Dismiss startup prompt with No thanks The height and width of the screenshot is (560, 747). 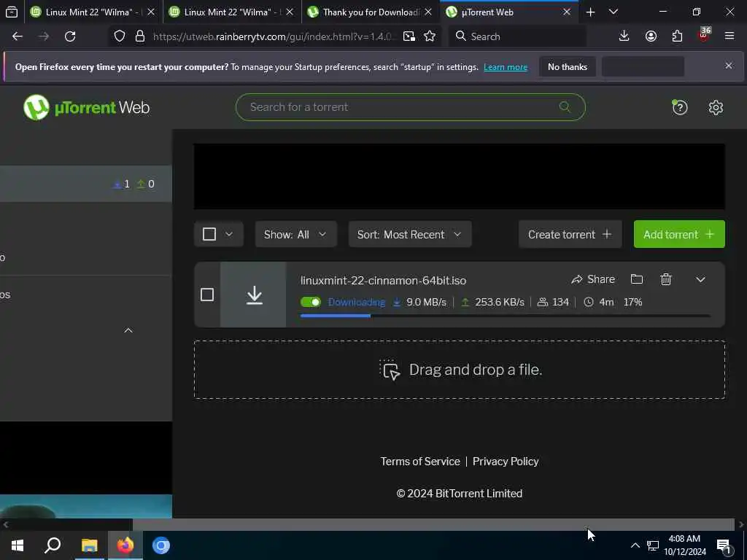tap(567, 67)
